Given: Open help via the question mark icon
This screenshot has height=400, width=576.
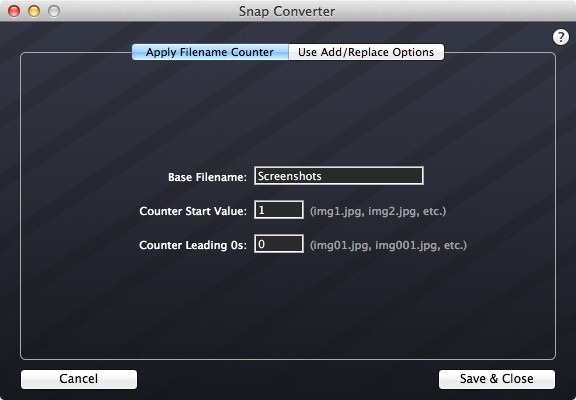Looking at the screenshot, I should pos(561,37).
